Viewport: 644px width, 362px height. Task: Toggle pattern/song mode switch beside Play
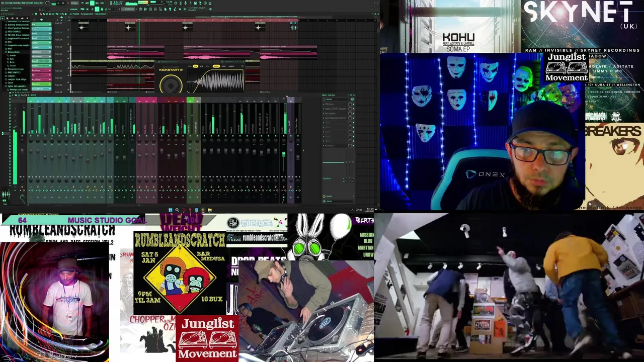pos(53,4)
